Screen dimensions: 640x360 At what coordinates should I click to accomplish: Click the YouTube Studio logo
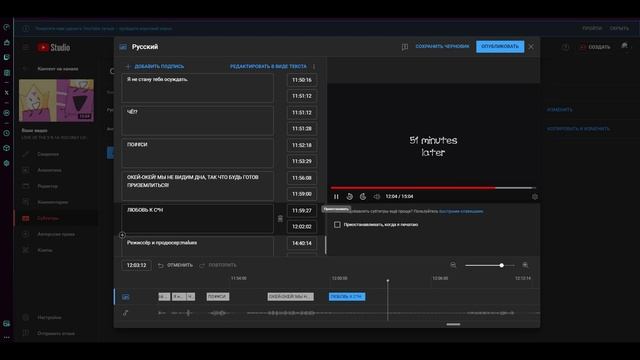click(53, 47)
